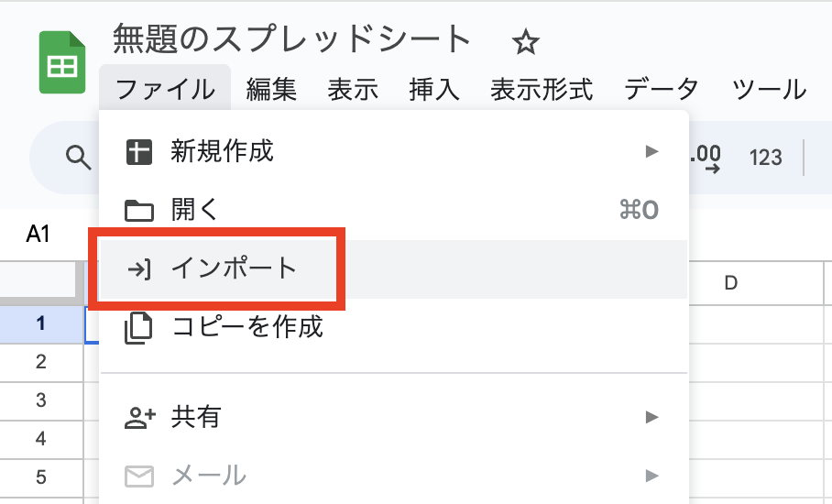Click the search magnifier icon

click(79, 158)
